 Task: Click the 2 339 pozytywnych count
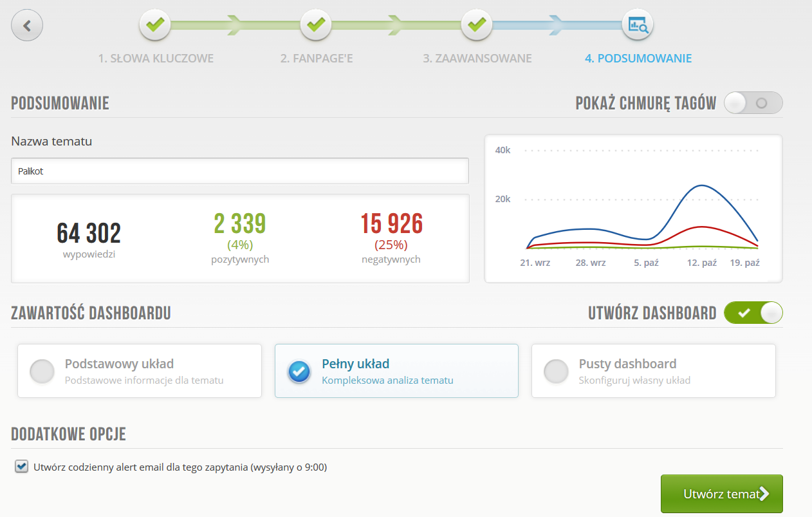240,224
